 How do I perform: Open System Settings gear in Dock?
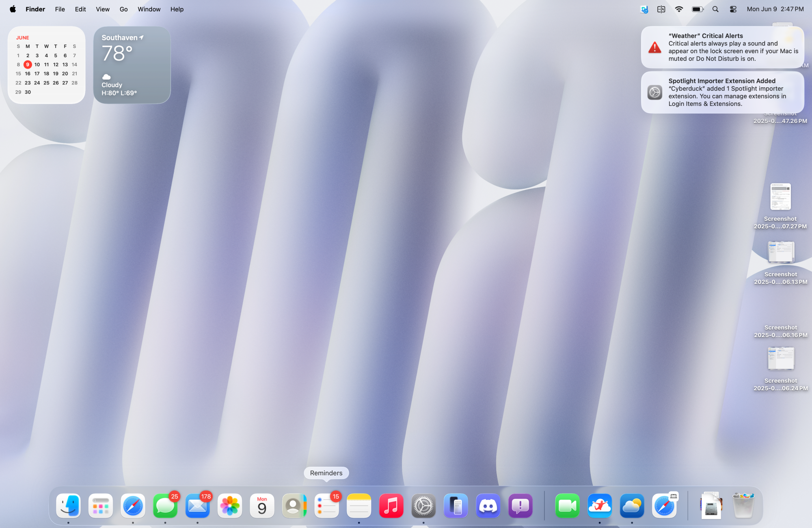pyautogui.click(x=423, y=506)
